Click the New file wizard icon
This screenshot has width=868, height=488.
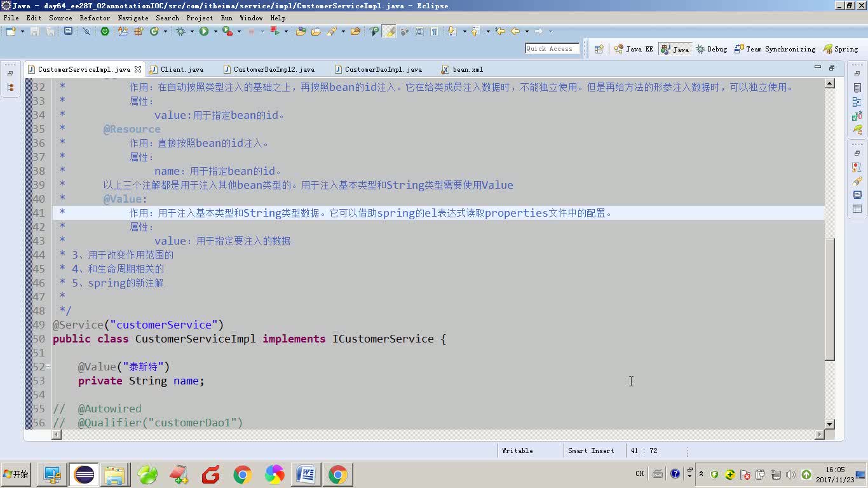point(11,31)
